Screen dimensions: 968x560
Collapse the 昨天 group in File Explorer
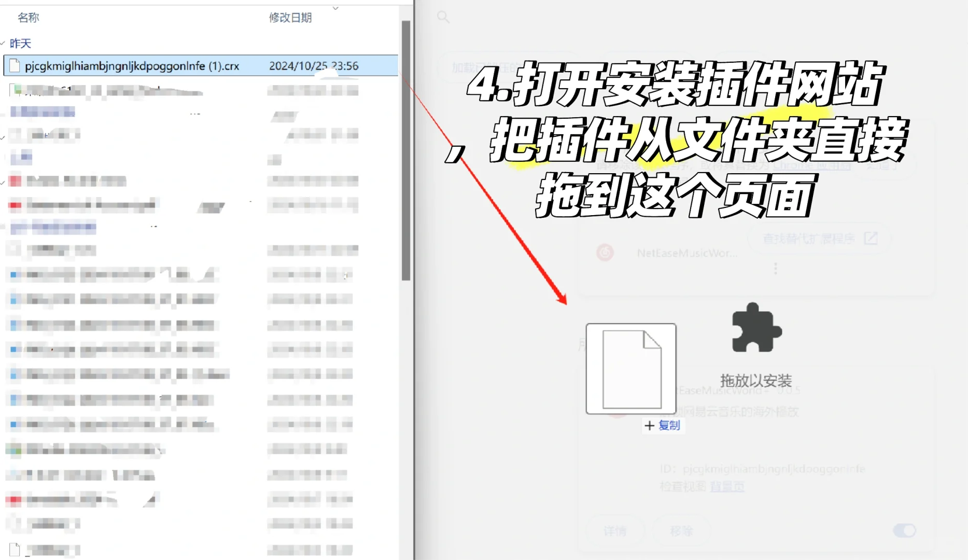pyautogui.click(x=3, y=44)
